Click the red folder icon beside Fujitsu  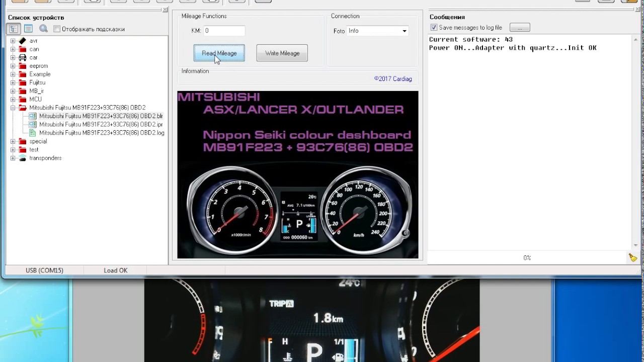click(x=22, y=82)
